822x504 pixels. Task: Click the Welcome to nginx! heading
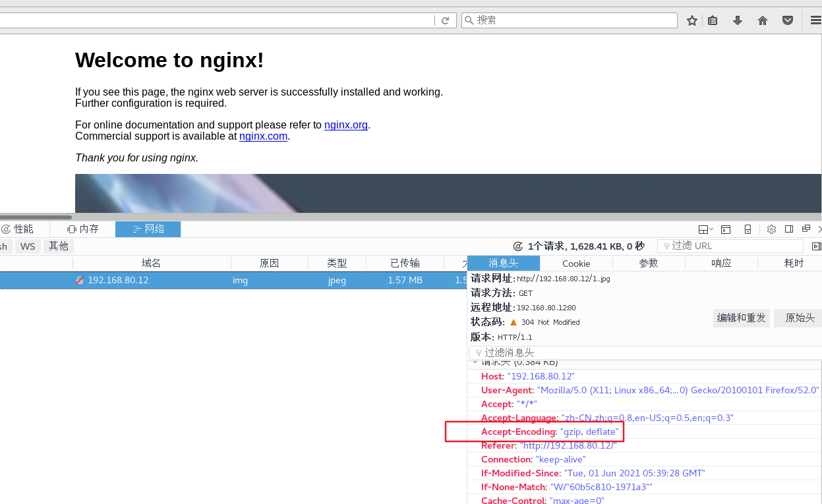[169, 60]
